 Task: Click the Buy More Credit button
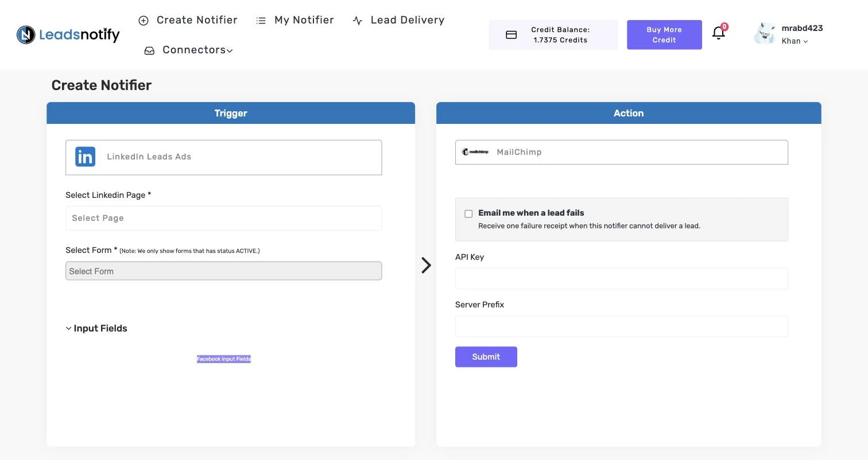pos(664,34)
